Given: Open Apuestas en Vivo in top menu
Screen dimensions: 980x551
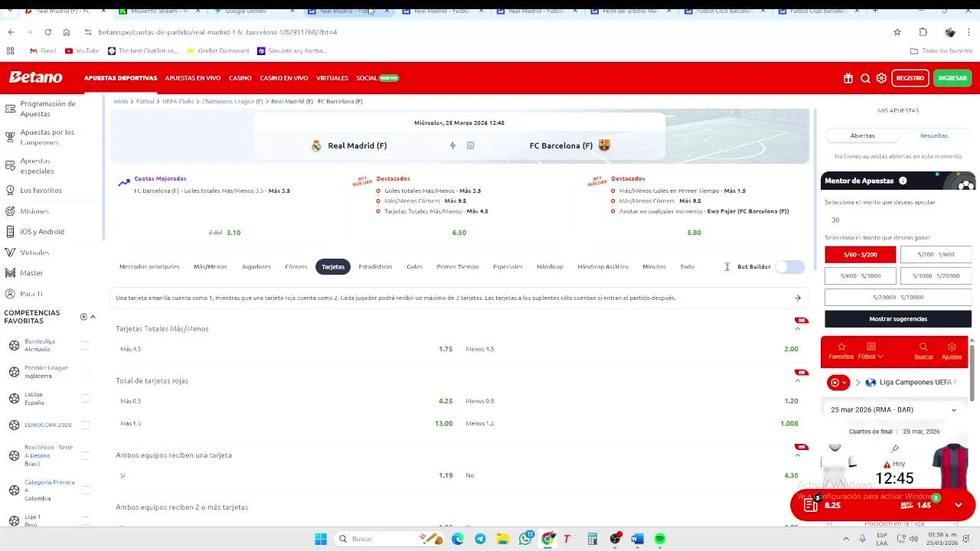Looking at the screenshot, I should (193, 78).
